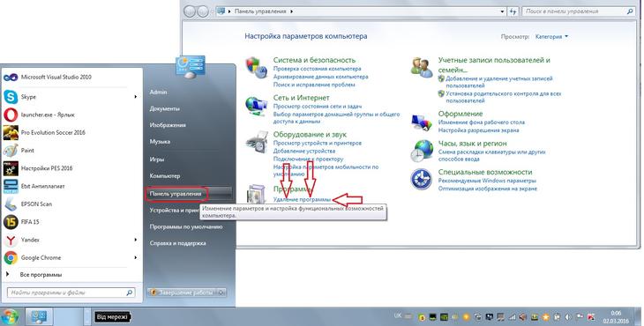Open Поиск и исправление проблем link

tap(314, 85)
